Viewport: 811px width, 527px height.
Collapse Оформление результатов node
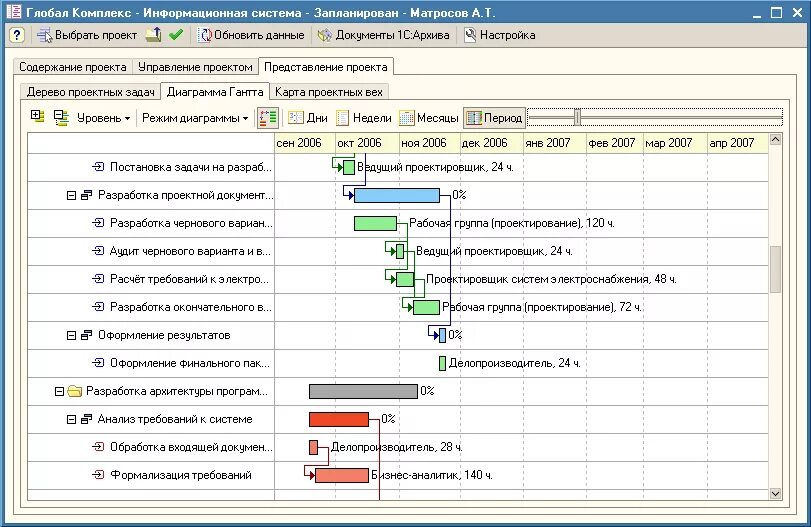pos(71,336)
